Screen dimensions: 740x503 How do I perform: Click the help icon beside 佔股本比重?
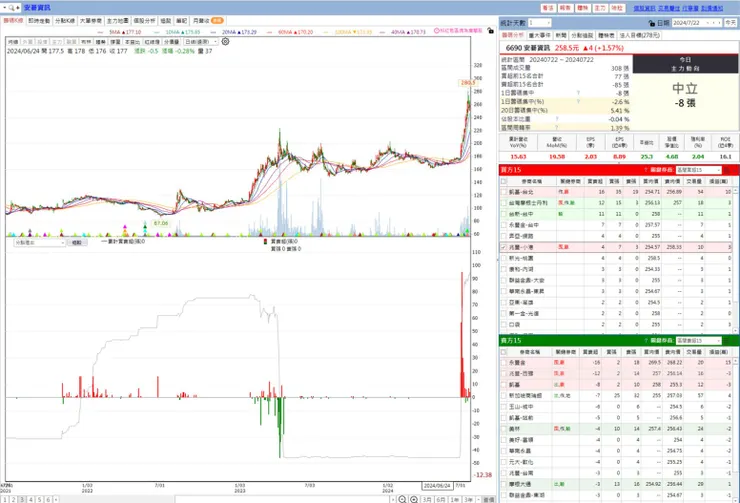557,119
